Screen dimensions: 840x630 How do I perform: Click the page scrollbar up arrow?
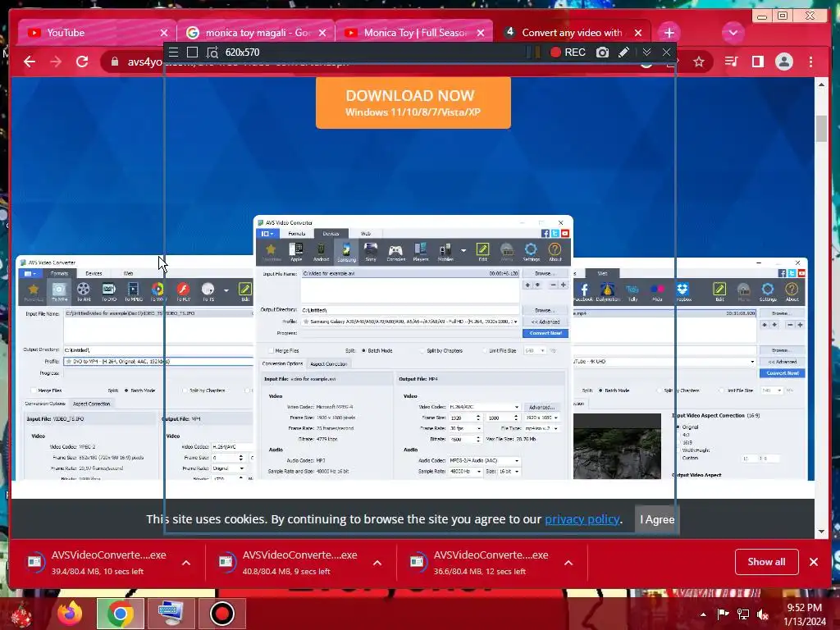pyautogui.click(x=821, y=84)
